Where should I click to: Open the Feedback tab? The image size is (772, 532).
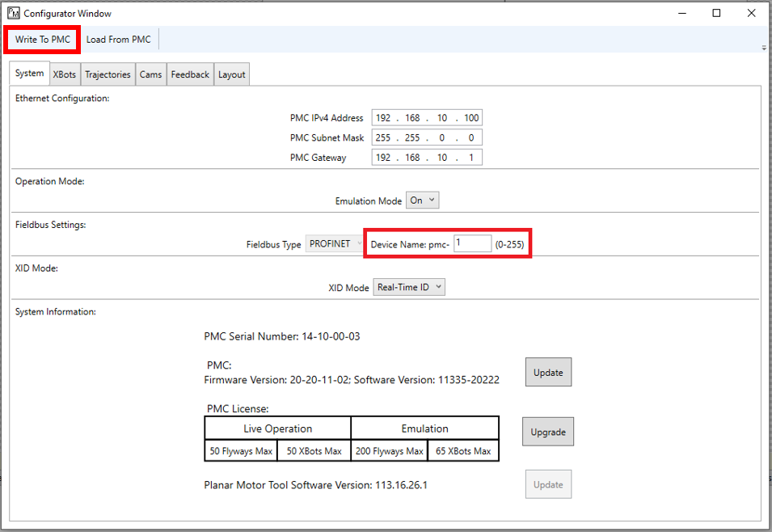(190, 74)
